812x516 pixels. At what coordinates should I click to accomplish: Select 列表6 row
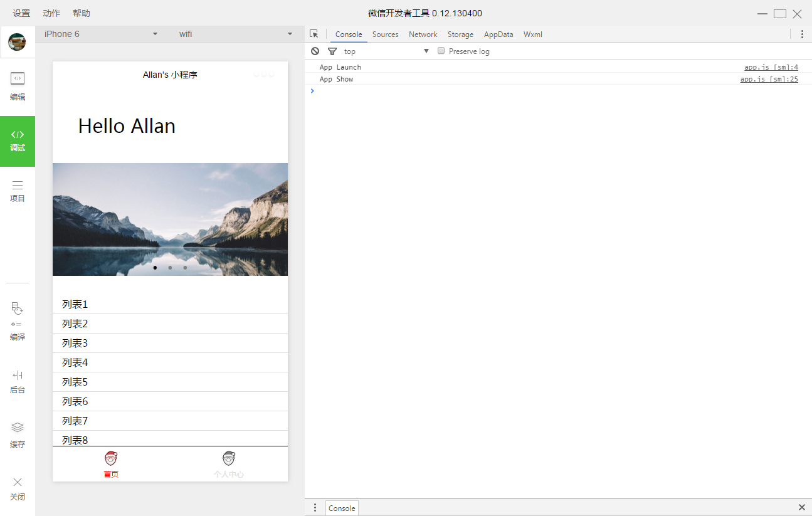pyautogui.click(x=170, y=401)
